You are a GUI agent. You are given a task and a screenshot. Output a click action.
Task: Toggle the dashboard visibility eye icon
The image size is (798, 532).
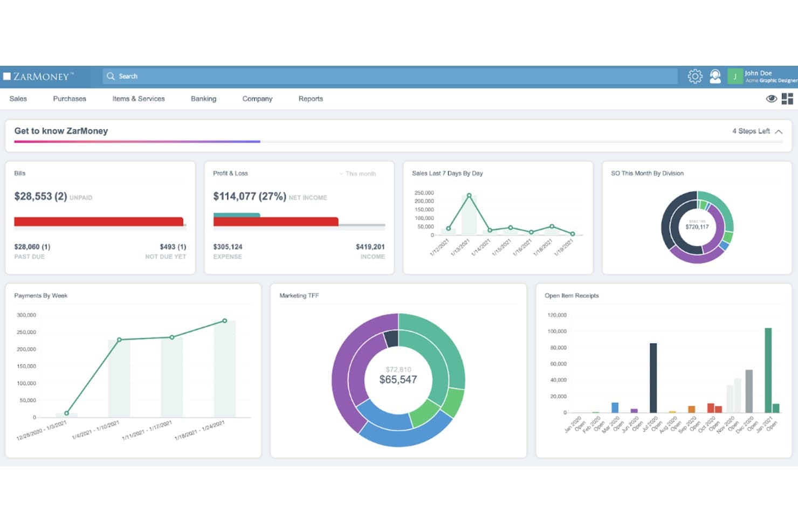[772, 99]
